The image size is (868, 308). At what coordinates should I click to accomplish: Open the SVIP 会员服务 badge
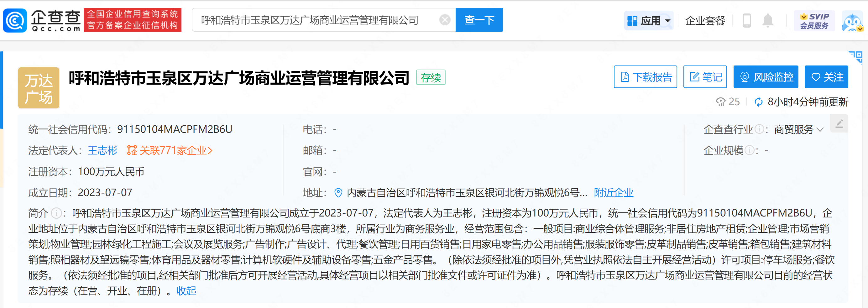(814, 21)
